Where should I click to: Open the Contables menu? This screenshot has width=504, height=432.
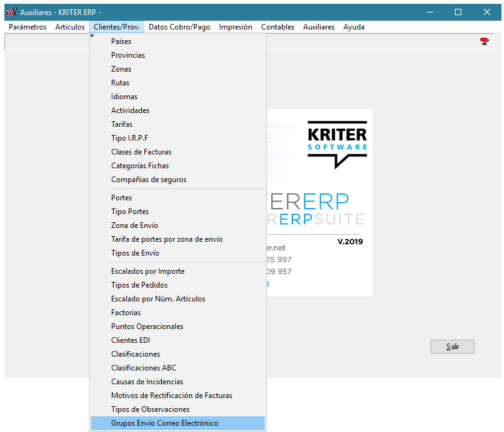tap(277, 27)
